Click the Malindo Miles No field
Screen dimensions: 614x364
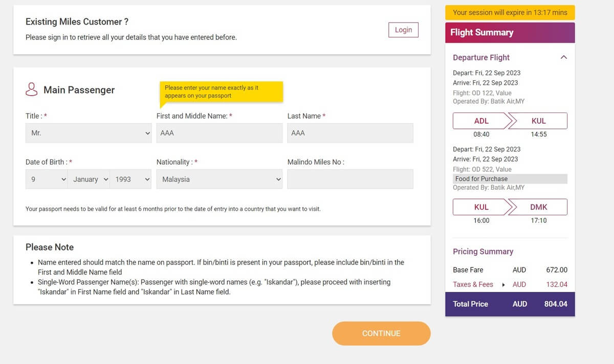click(350, 179)
